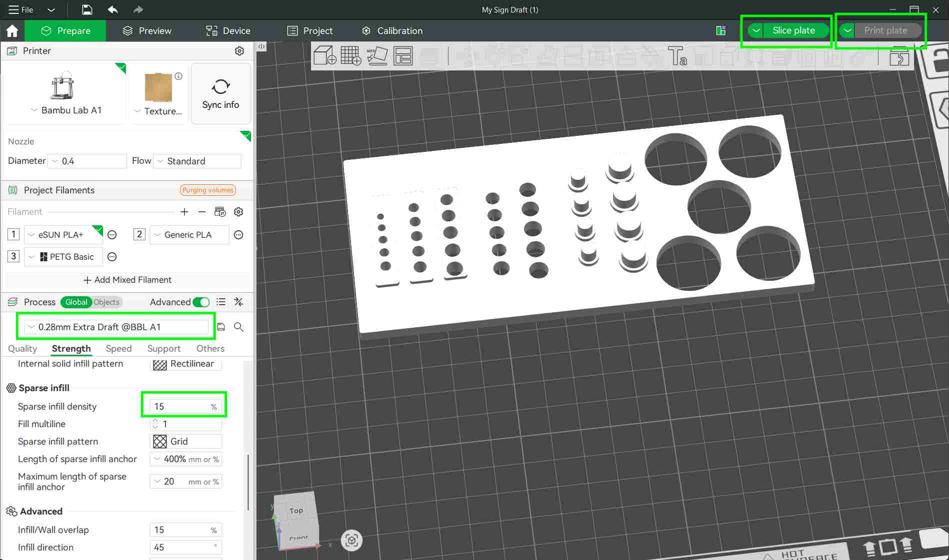
Task: Redo the last undone action
Action: 138,9
